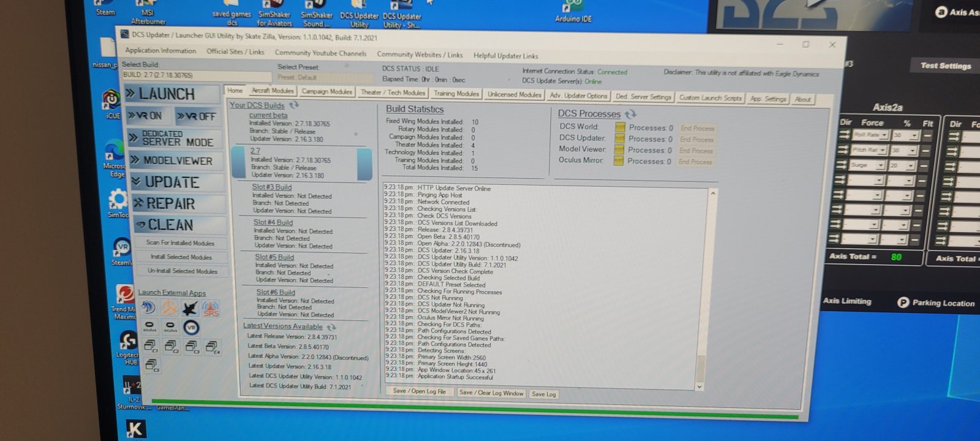Open iCUE desktop icon

111,104
